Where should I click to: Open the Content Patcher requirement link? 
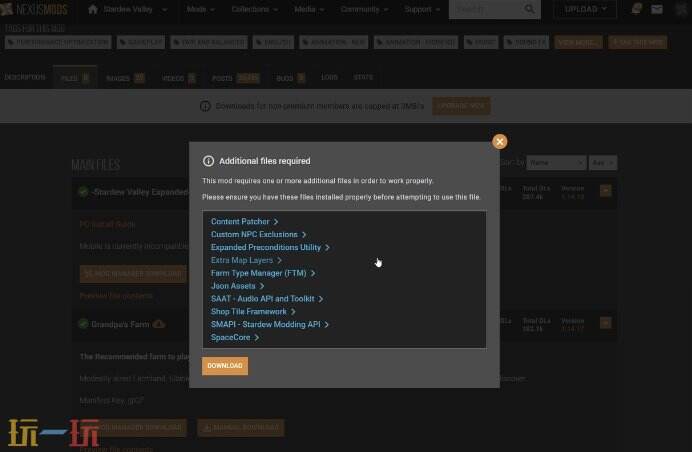240,222
